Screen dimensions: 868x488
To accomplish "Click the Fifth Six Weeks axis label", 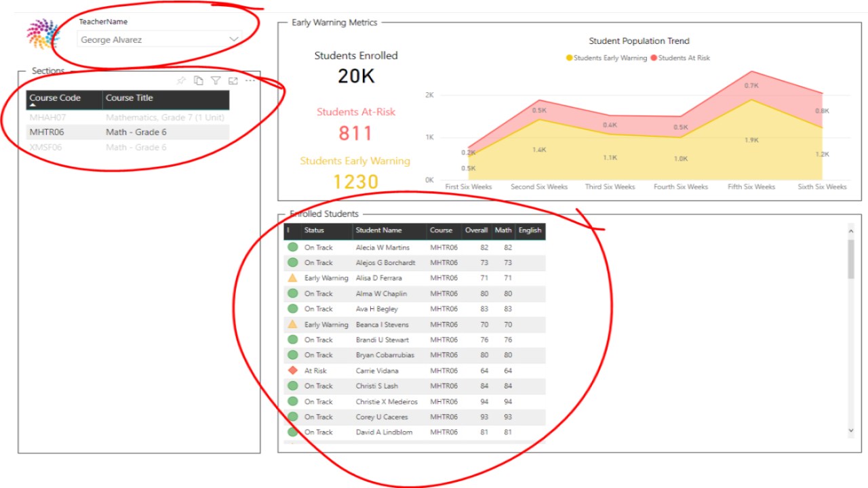I will tap(751, 186).
